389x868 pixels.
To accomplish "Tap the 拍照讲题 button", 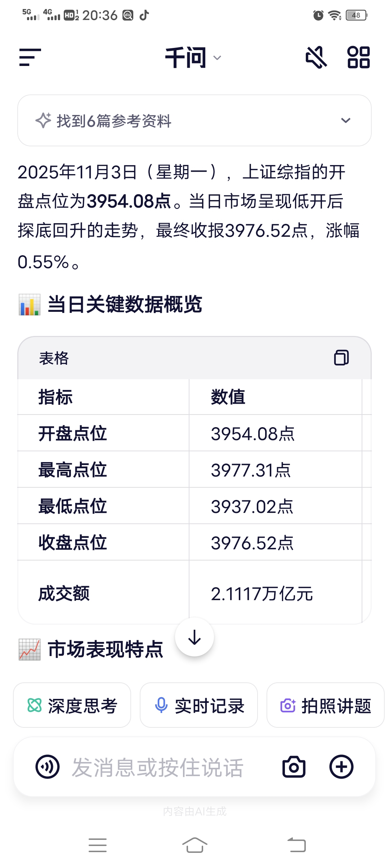I will (325, 705).
